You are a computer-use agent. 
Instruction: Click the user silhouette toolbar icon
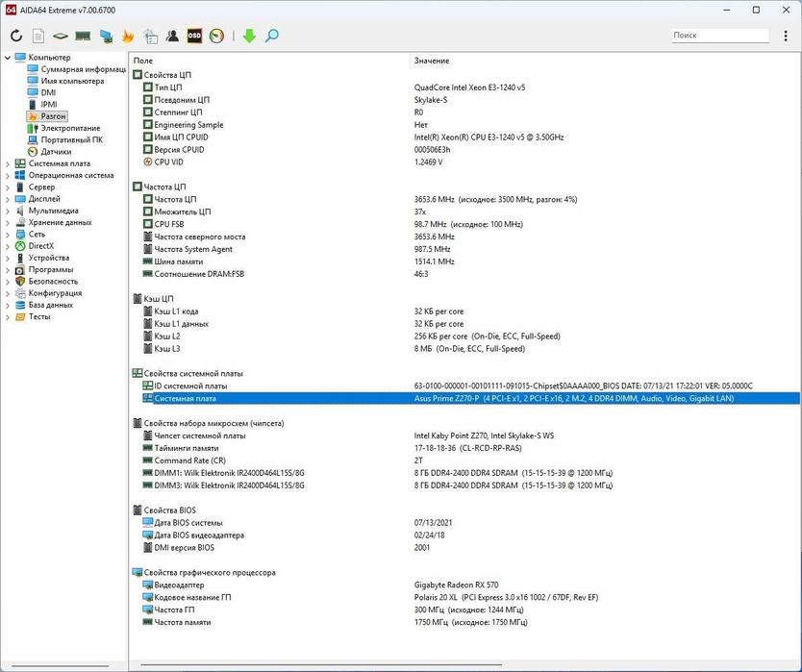coord(172,36)
